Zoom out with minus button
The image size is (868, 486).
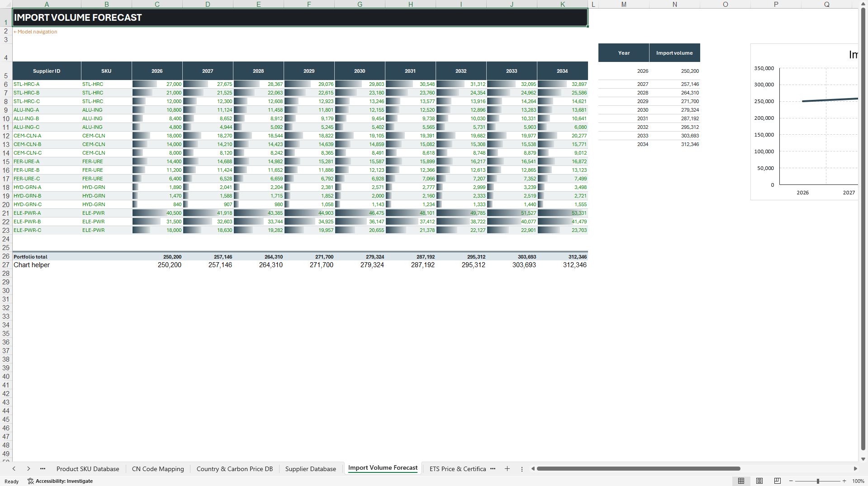click(x=791, y=481)
